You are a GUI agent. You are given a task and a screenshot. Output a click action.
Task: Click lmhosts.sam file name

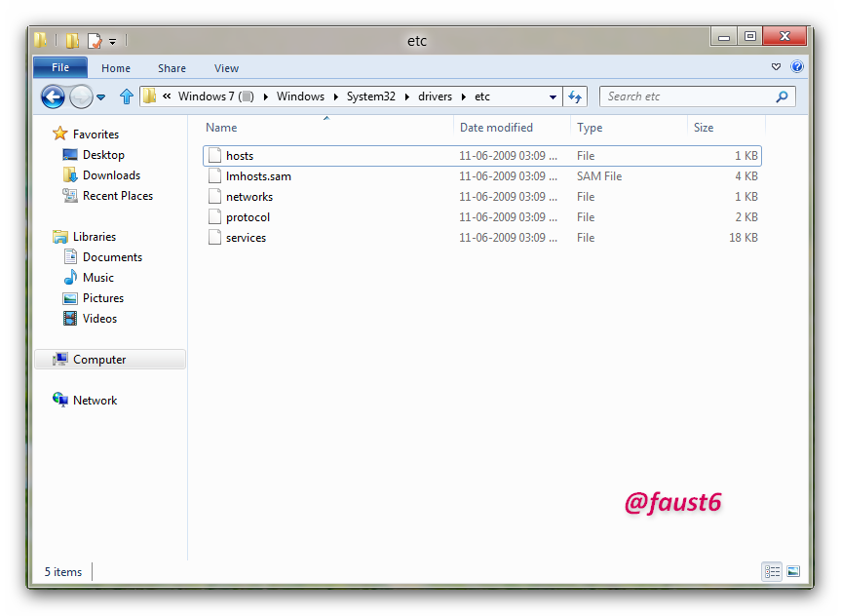258,176
